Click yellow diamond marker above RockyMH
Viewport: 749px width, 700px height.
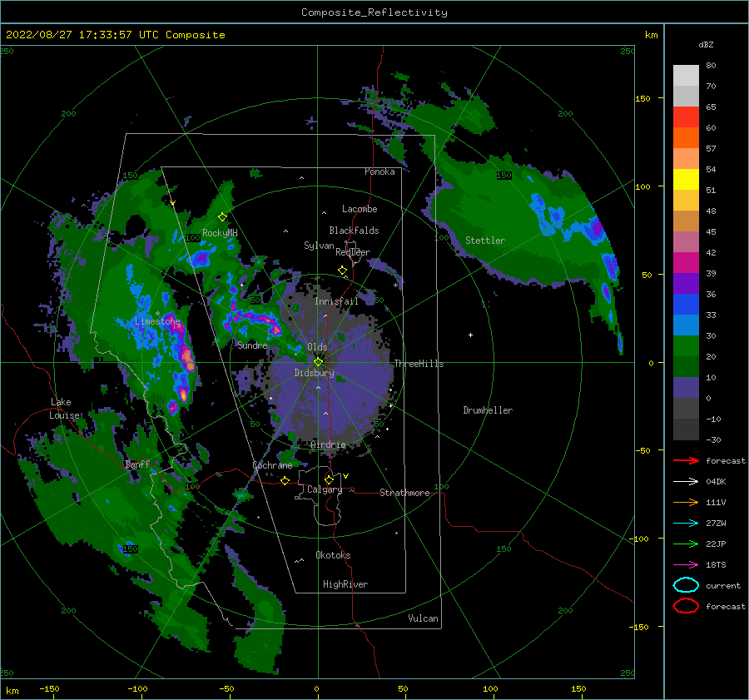(x=222, y=217)
